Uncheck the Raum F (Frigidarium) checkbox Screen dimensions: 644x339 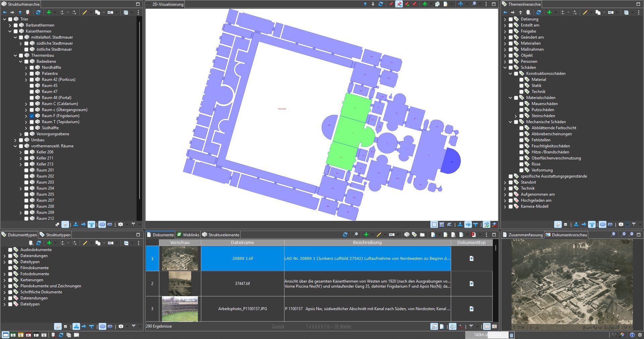[x=32, y=116]
